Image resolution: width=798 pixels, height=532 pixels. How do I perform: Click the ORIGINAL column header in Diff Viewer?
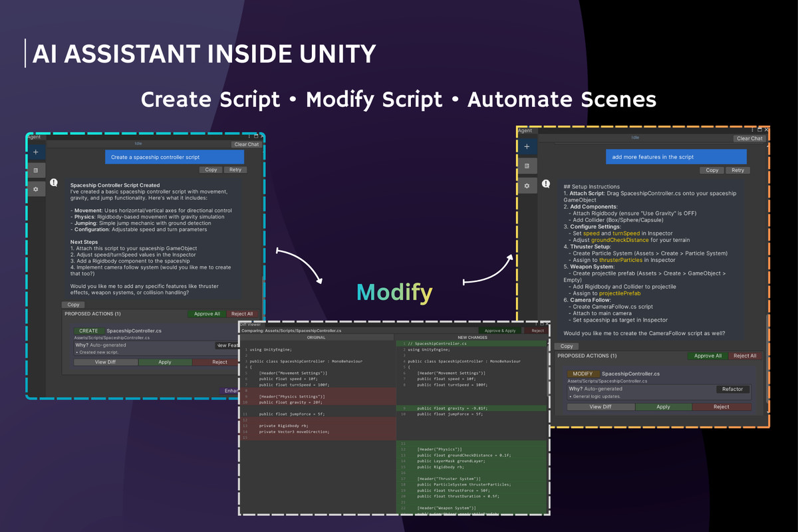coord(316,337)
